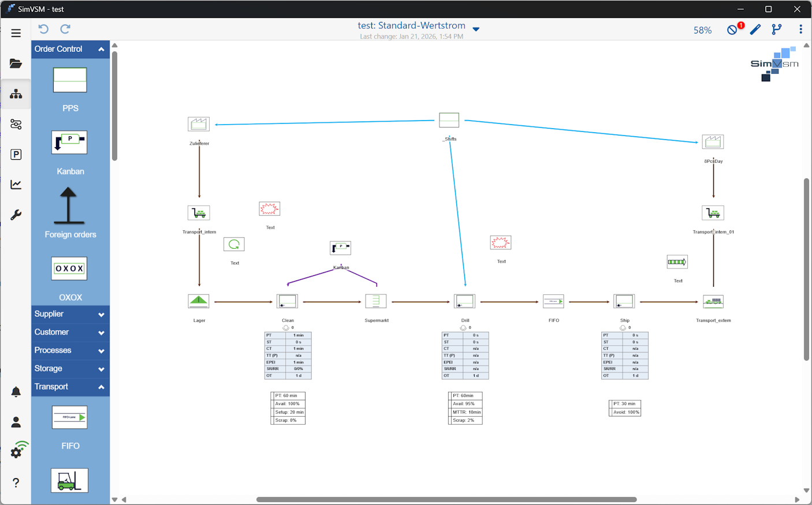Open the value stream title dropdown
The width and height of the screenshot is (812, 505).
pyautogui.click(x=476, y=29)
